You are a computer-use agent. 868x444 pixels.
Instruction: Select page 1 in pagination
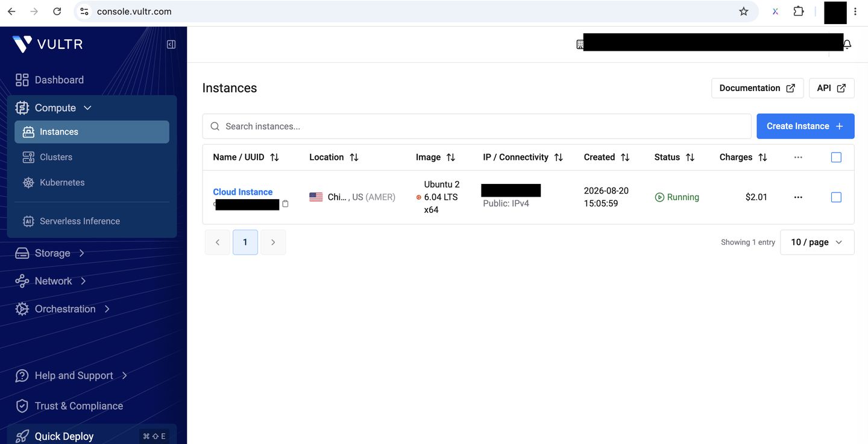click(245, 242)
